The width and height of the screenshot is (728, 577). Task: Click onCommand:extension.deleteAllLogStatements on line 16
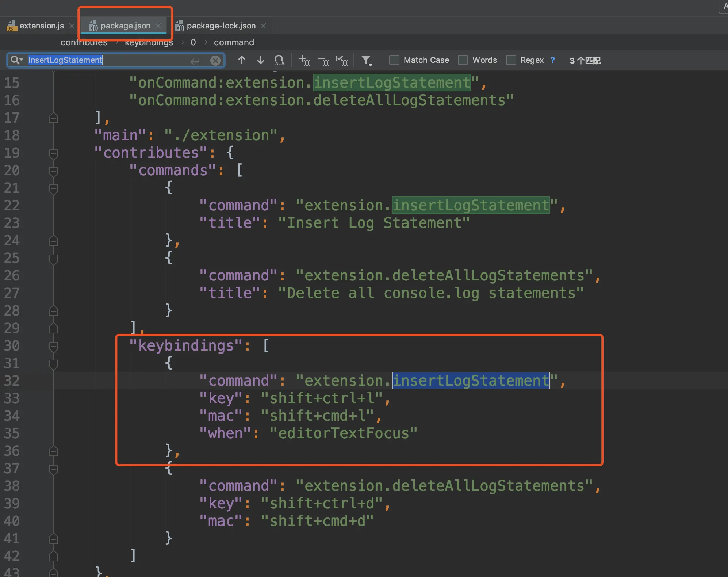(322, 100)
